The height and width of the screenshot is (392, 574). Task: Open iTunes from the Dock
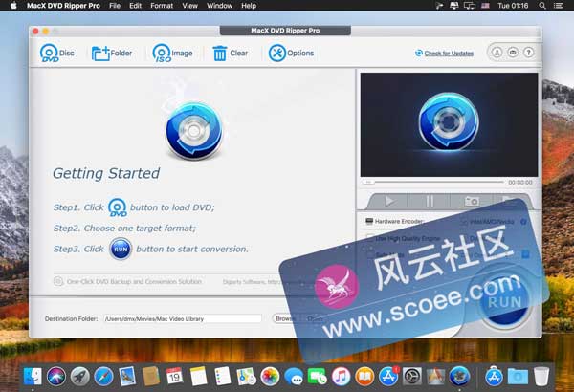pyautogui.click(x=341, y=377)
